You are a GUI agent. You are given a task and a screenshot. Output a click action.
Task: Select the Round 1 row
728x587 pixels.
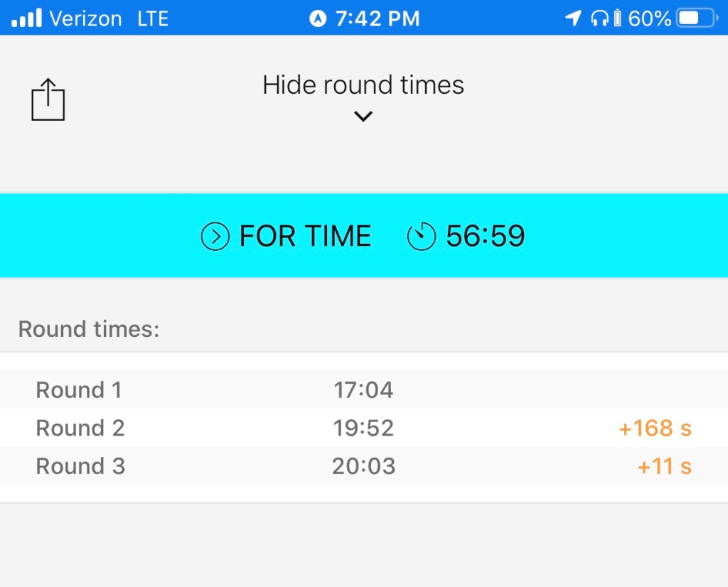(79, 390)
